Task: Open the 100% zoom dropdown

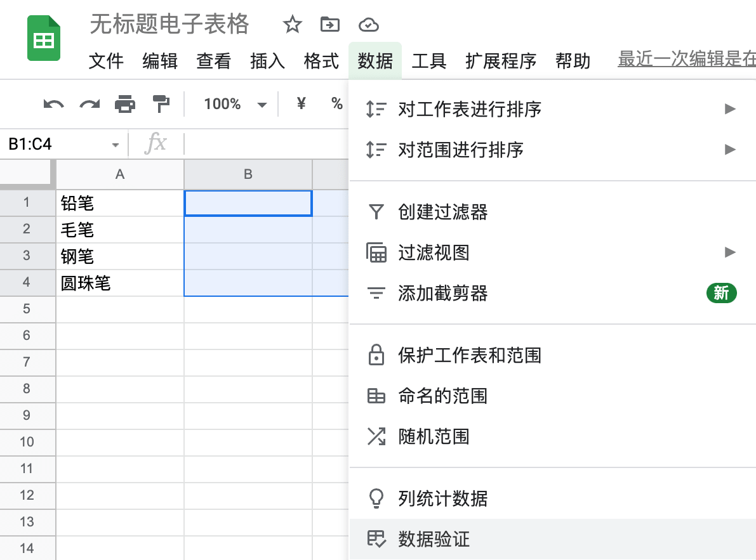Action: (235, 104)
